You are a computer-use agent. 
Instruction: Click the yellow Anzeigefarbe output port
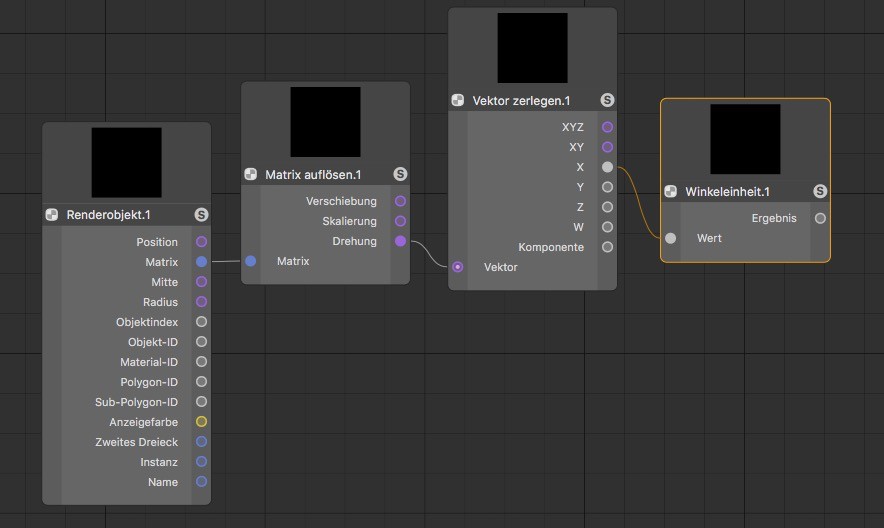click(201, 422)
